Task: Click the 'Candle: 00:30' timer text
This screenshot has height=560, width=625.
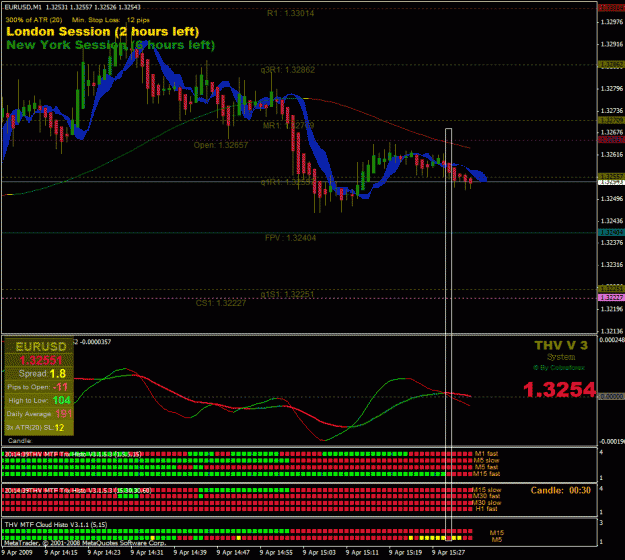Action: coord(560,491)
